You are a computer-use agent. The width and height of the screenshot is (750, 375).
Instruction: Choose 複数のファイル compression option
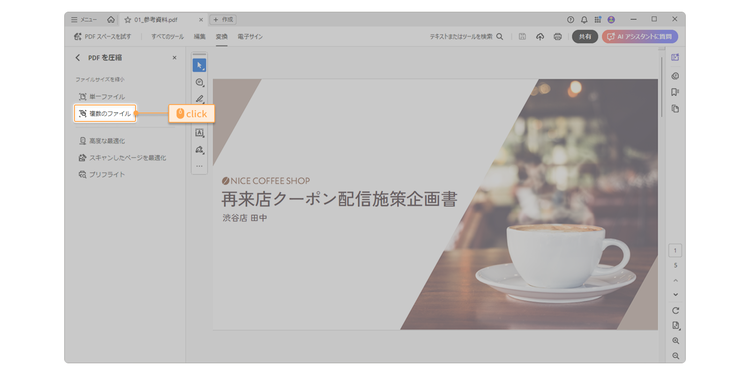click(105, 113)
